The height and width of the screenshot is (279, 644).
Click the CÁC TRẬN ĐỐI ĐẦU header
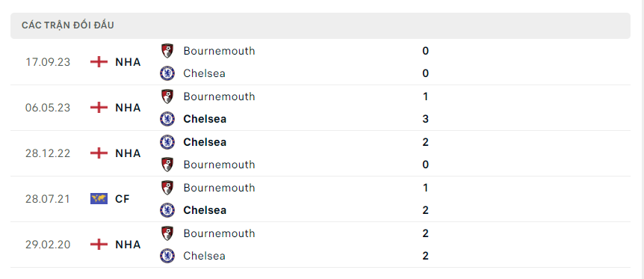point(68,25)
